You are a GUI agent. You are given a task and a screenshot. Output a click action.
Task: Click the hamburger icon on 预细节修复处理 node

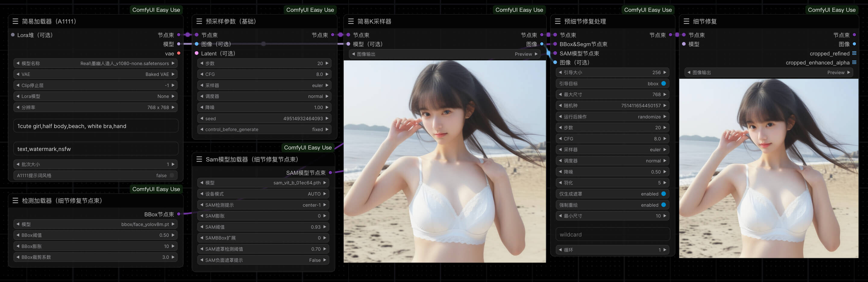557,21
